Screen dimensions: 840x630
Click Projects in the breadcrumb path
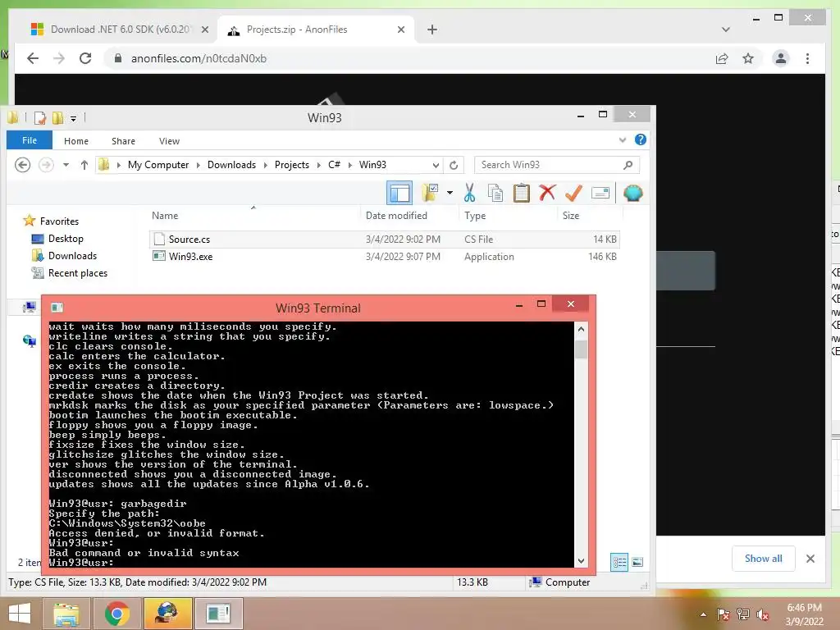(x=292, y=165)
